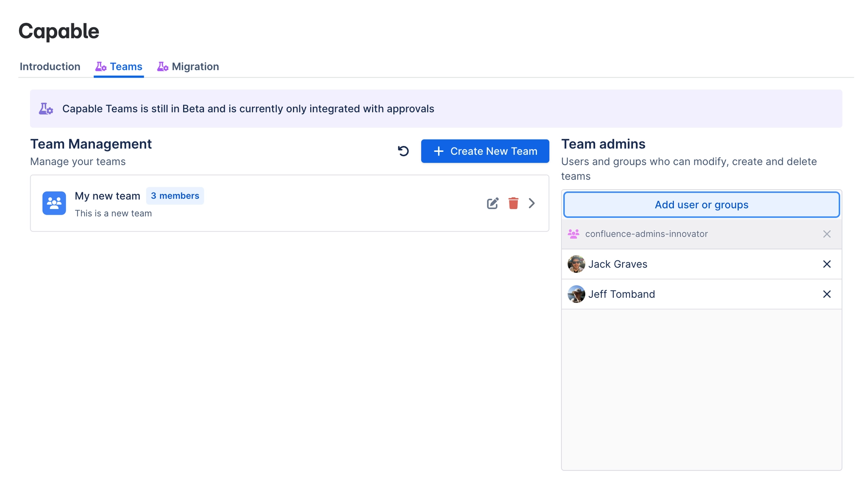Remove confluence-admins-innovator from Team admins
The image size is (868, 487).
pyautogui.click(x=826, y=234)
